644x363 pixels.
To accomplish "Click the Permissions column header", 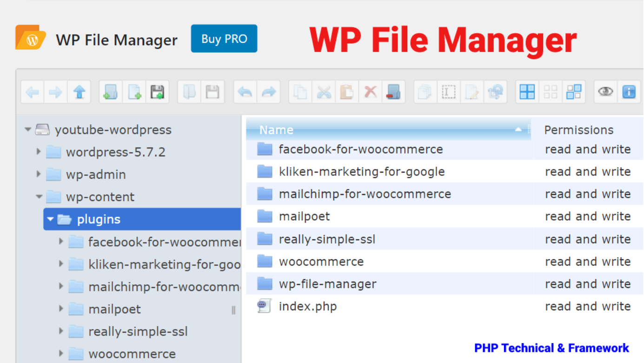I will click(578, 129).
